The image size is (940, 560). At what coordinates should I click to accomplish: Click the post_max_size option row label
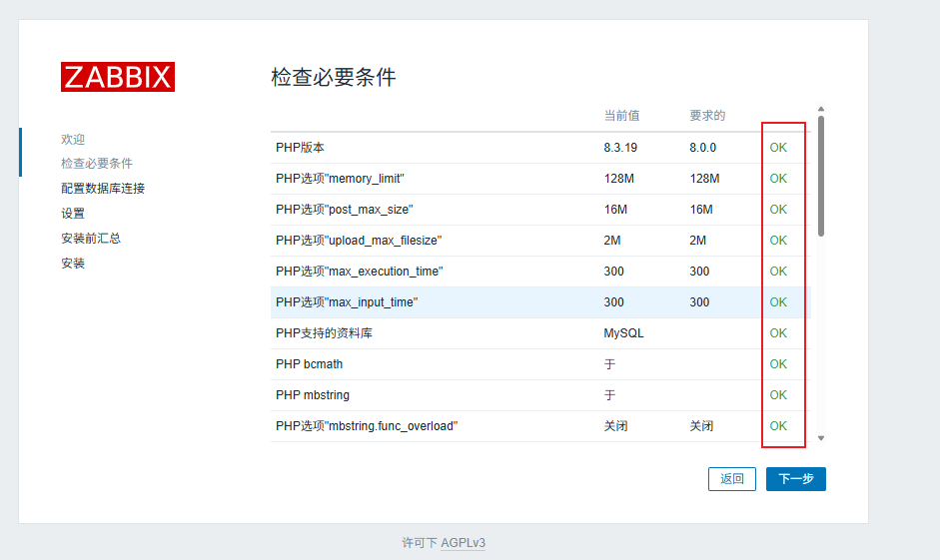344,210
